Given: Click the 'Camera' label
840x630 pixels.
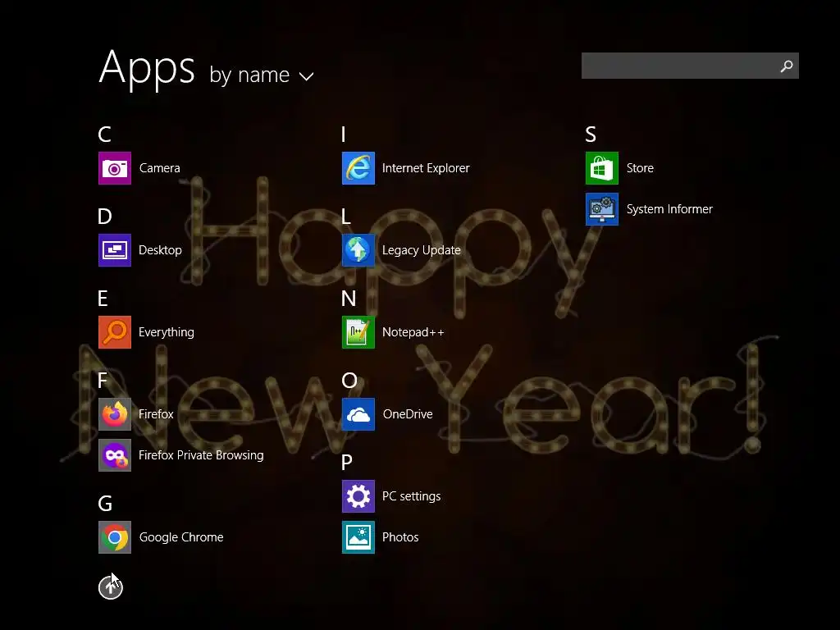Looking at the screenshot, I should (160, 168).
